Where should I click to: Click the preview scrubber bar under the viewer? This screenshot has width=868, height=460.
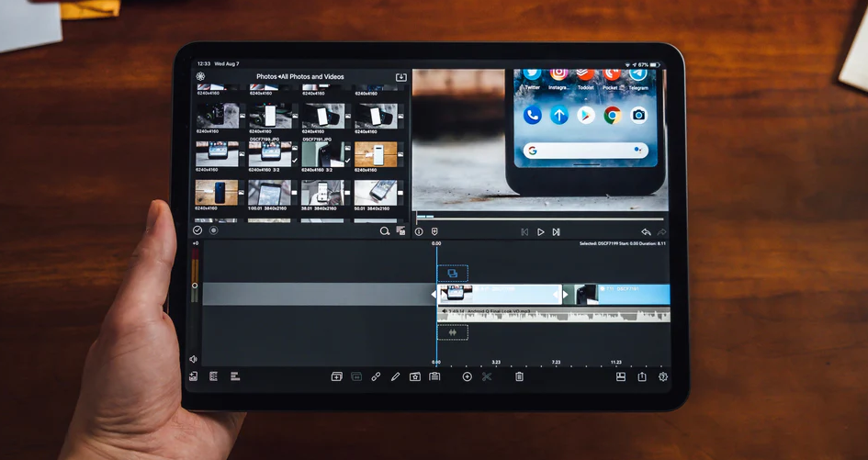point(540,219)
